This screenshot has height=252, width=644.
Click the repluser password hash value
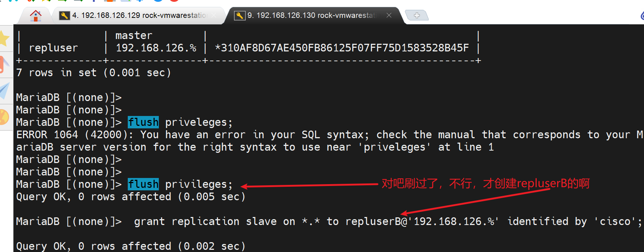tap(342, 48)
